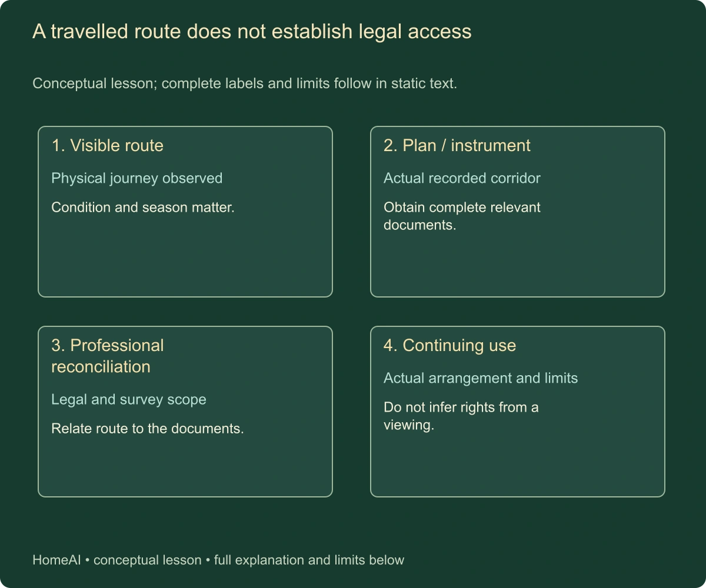The width and height of the screenshot is (706, 588).
Task: Select 'Actual arrangement and limits' subheading
Action: point(481,378)
